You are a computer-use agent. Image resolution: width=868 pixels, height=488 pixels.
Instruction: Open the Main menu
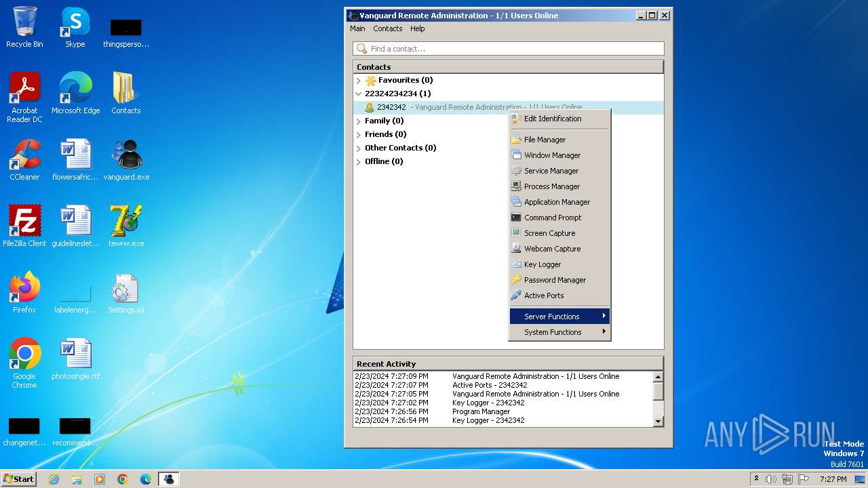point(357,28)
